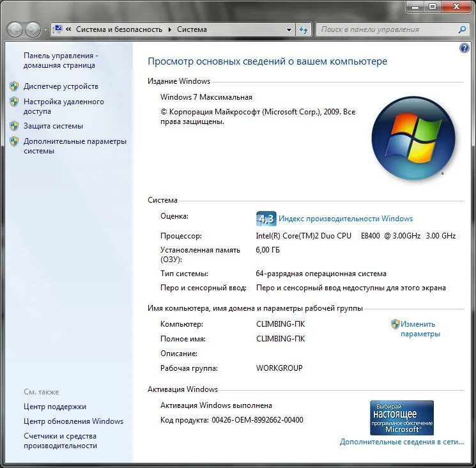
Task: Open address bar history dropdown arrow
Action: [289, 29]
